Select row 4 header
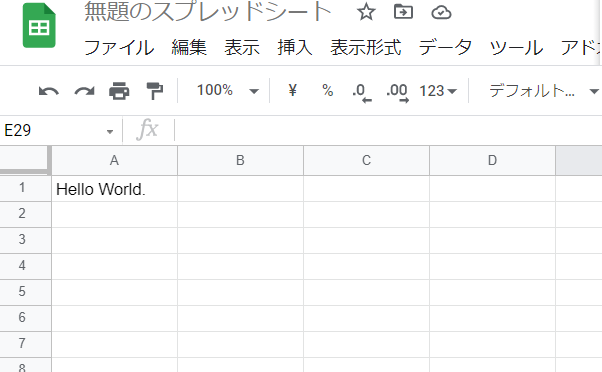 coord(25,266)
